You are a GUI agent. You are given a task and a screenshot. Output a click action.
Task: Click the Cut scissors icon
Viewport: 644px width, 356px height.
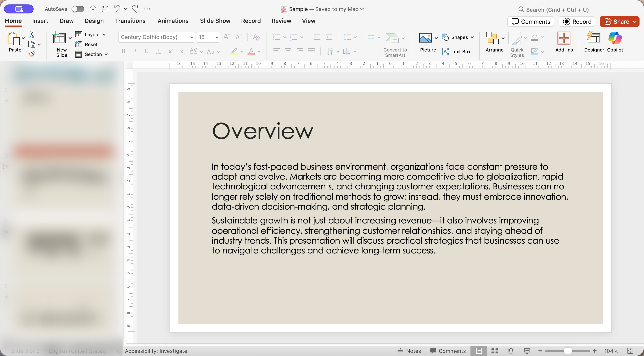[32, 34]
